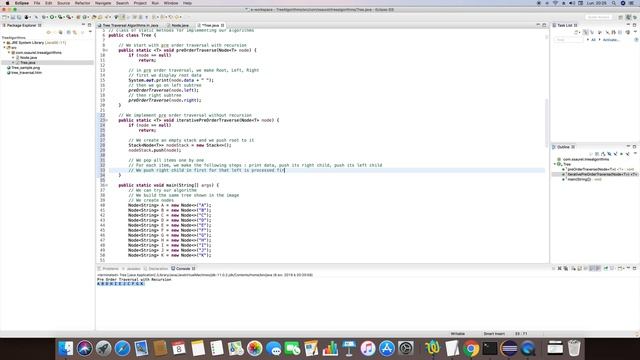Click the Debug (bug) toolbar icon

click(44, 17)
